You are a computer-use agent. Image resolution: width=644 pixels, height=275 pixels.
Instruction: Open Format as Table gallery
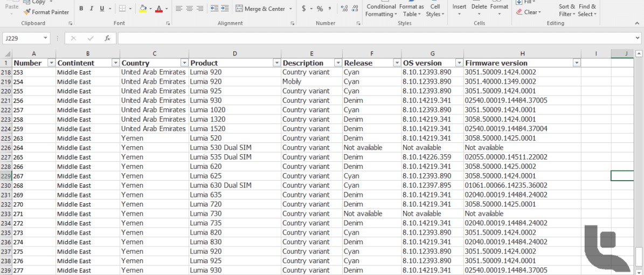click(412, 10)
